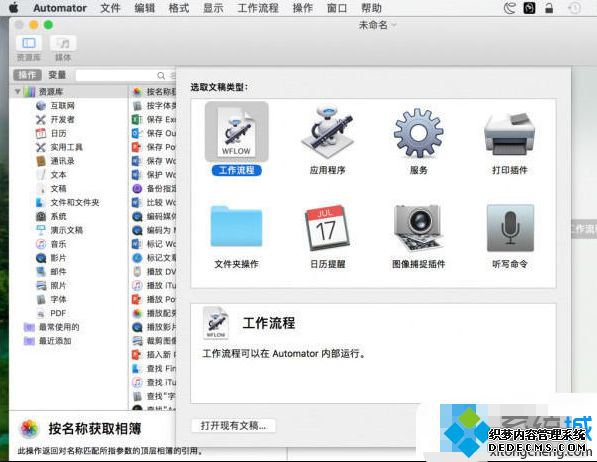The image size is (597, 462).
Task: Select the 备份指定 action row
Action: (153, 189)
